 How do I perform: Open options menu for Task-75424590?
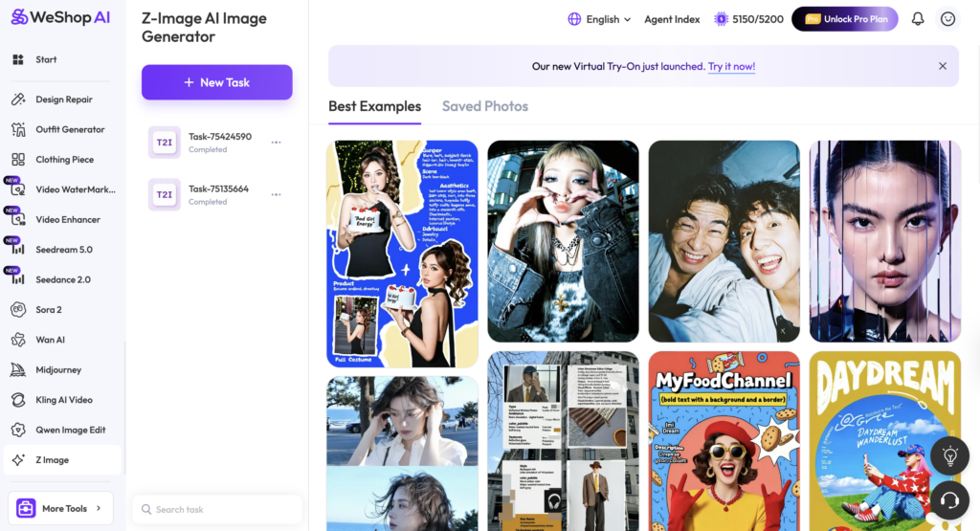tap(277, 143)
